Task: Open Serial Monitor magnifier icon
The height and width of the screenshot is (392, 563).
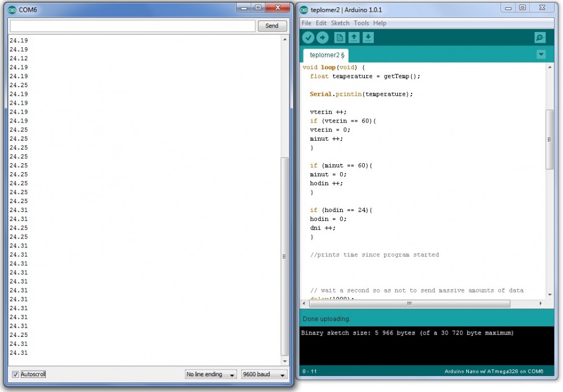Action: (x=540, y=38)
